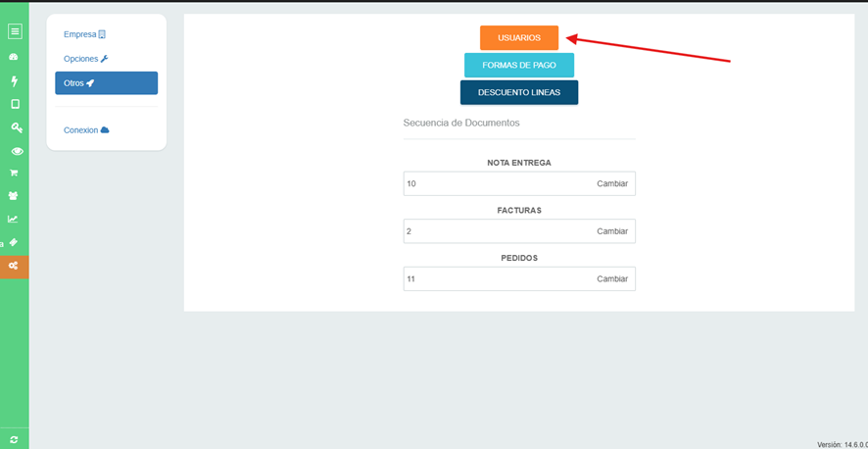Select the Otros section
This screenshot has width=868, height=449.
[106, 83]
